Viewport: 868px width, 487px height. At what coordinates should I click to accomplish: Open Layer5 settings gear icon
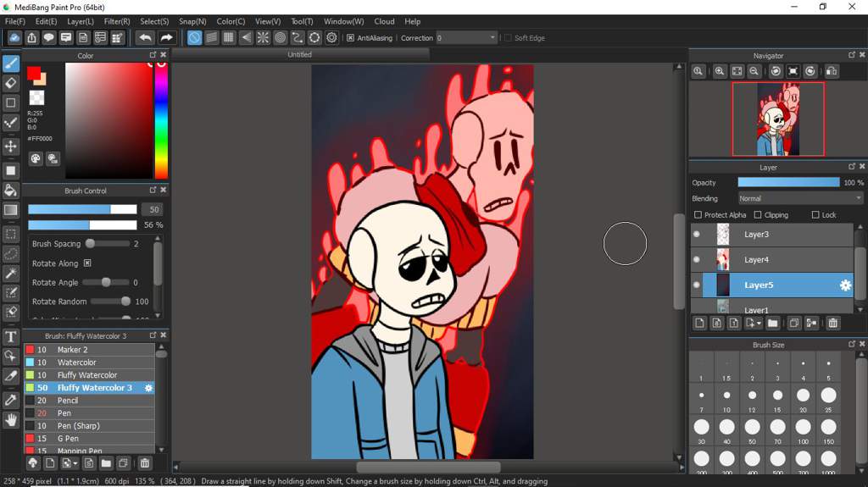[845, 285]
